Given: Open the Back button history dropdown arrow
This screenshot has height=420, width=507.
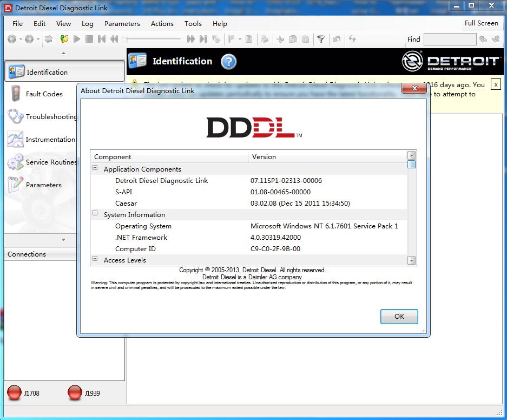Looking at the screenshot, I should tap(21, 39).
